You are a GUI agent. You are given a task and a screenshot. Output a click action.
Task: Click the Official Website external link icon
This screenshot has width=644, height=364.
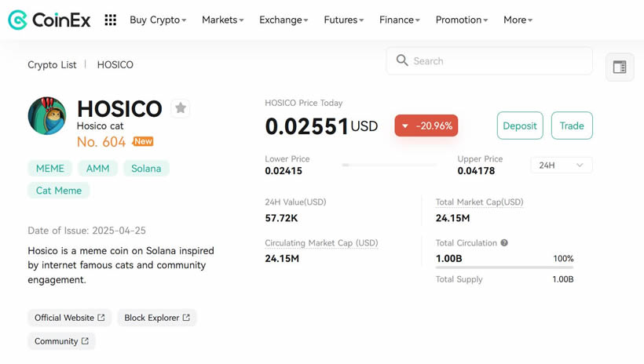101,318
